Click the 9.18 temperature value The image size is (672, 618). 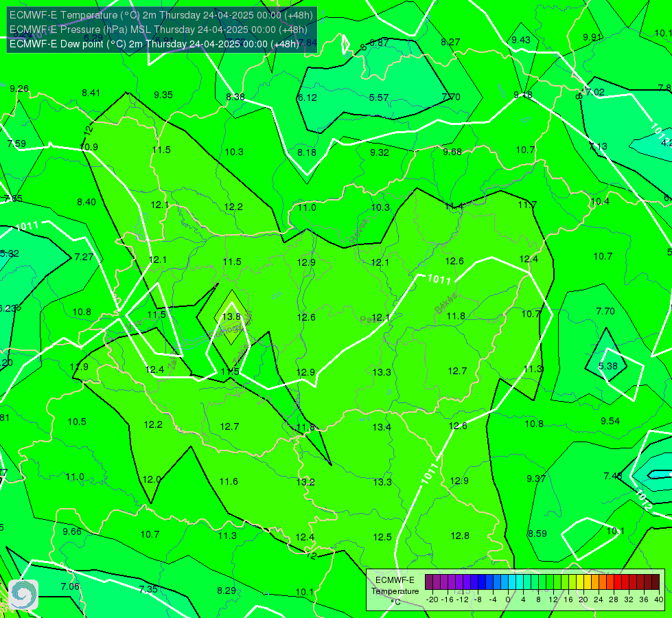point(523,95)
